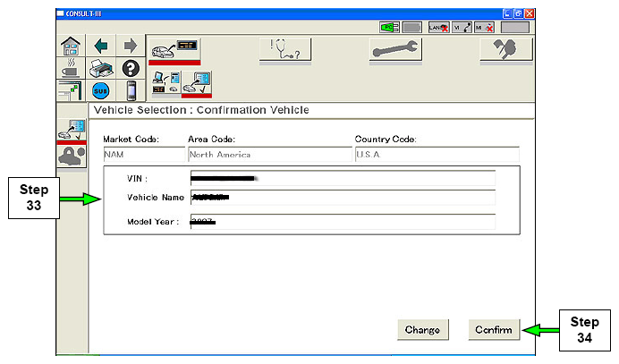Click the mobile device icon
The image size is (619, 364).
[129, 91]
